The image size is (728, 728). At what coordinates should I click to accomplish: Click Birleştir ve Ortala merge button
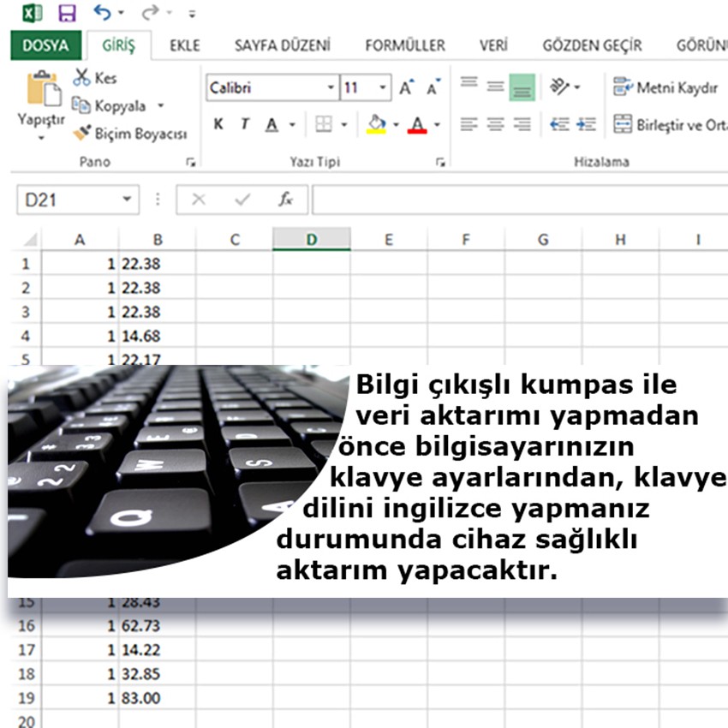668,125
